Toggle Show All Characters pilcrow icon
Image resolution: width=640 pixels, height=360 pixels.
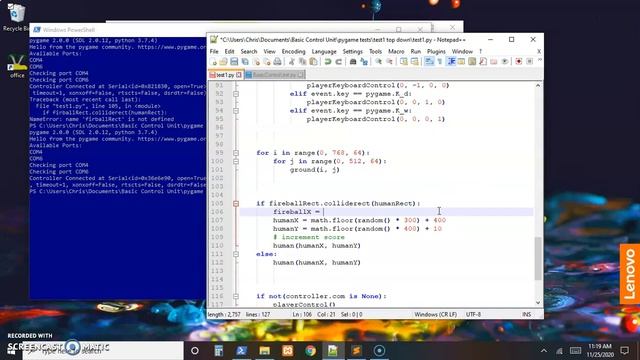click(440, 62)
